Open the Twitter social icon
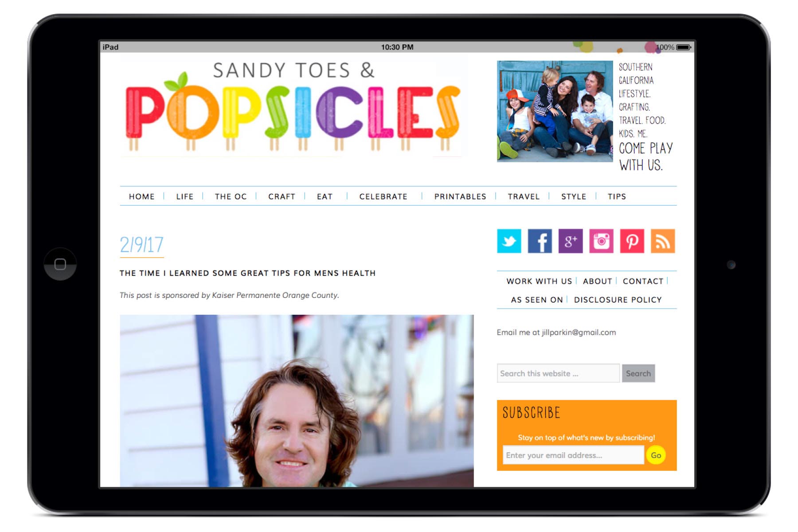The image size is (798, 532). (x=509, y=241)
